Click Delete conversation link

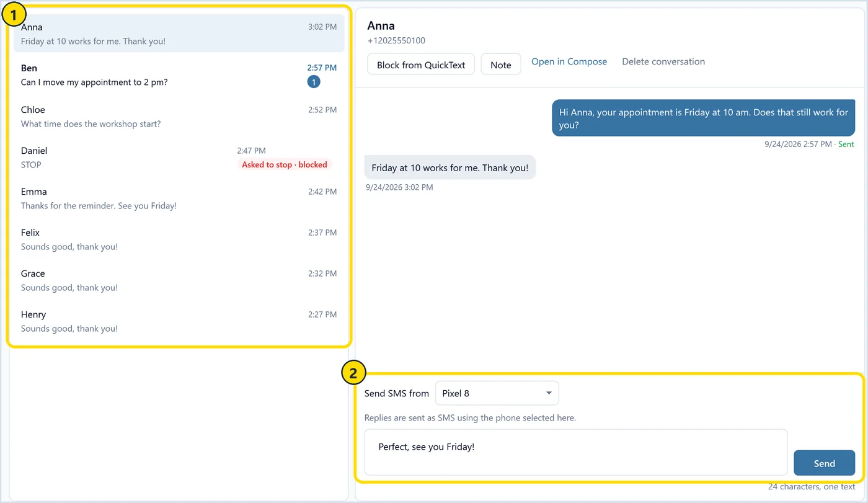pyautogui.click(x=663, y=61)
